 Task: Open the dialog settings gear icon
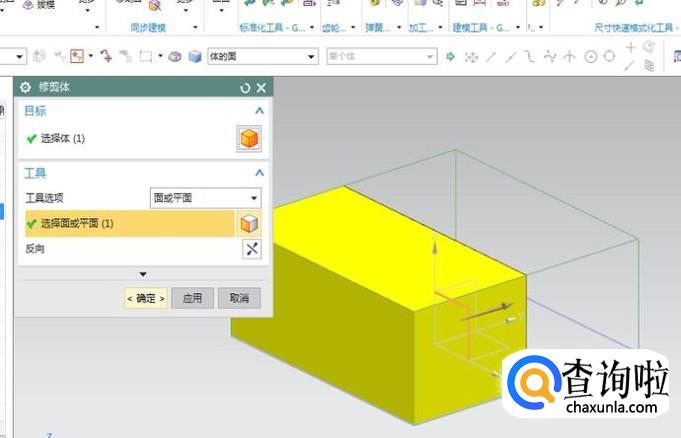tap(26, 89)
